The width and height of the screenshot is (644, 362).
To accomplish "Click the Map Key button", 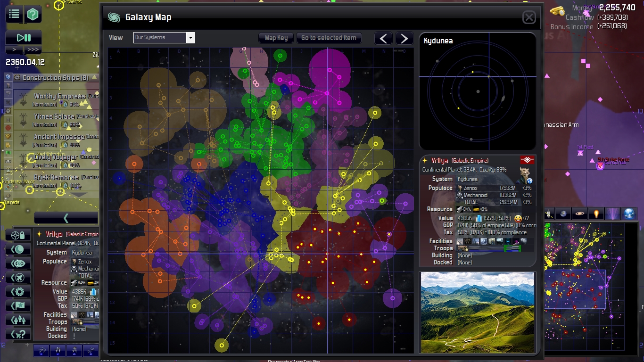I will pyautogui.click(x=276, y=38).
